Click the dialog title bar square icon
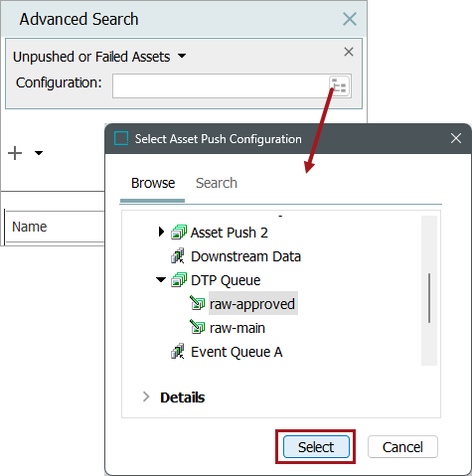 point(121,138)
